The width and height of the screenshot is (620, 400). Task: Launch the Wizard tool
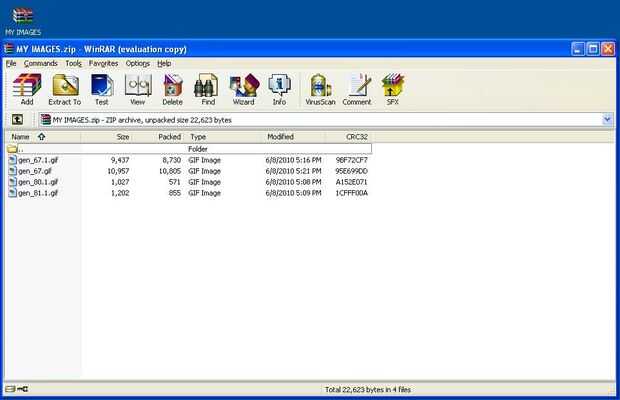click(244, 89)
